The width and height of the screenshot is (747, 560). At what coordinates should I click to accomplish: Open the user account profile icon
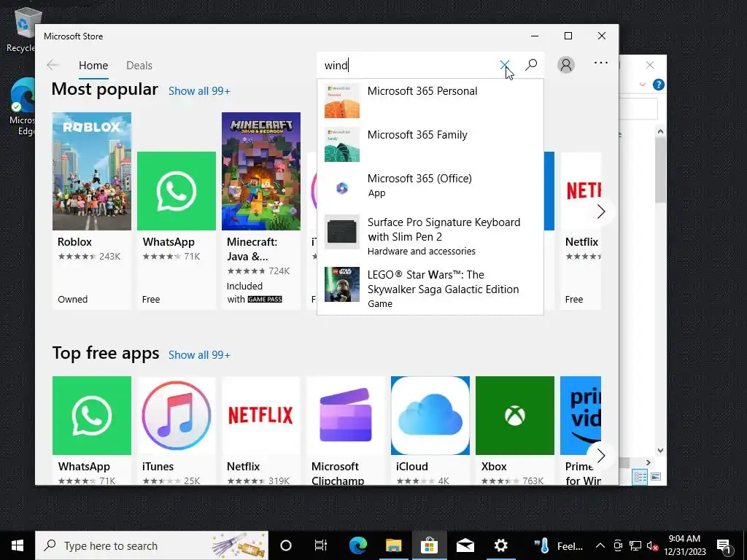click(x=565, y=65)
